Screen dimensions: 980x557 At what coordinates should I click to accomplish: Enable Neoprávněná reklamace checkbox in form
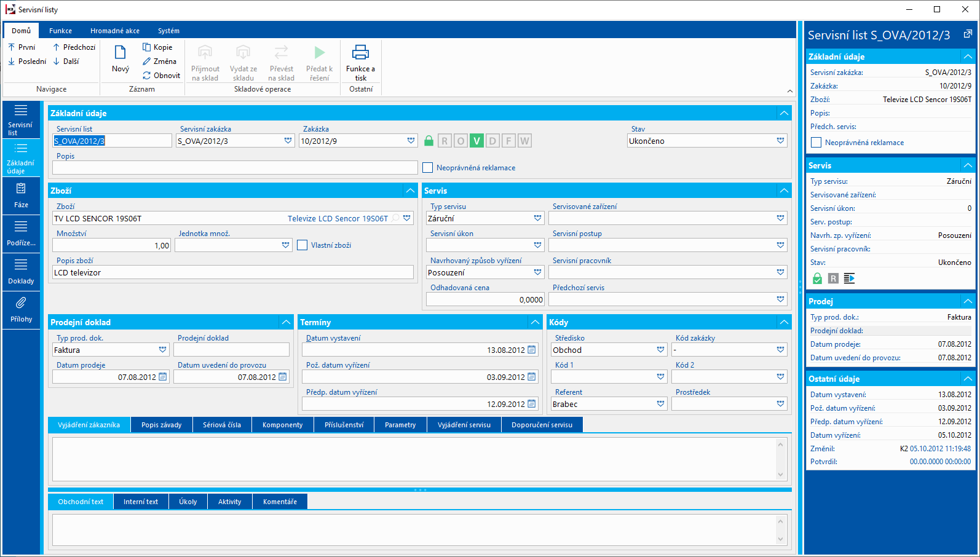click(428, 168)
